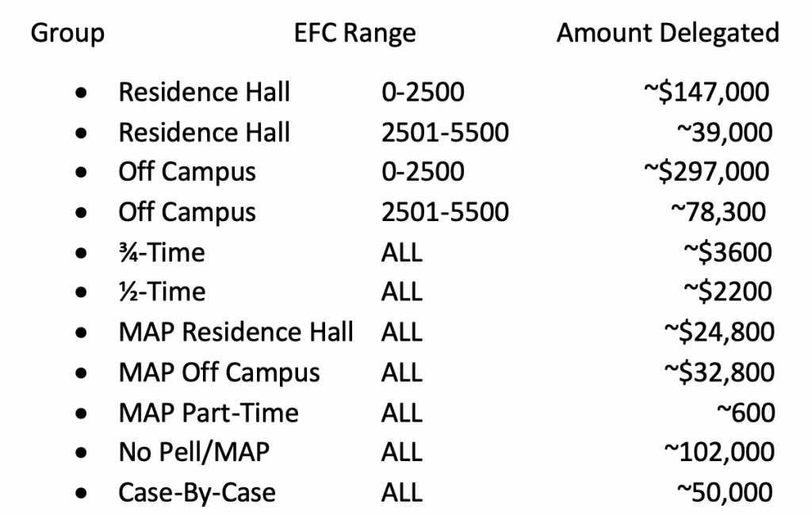This screenshot has width=812, height=515.
Task: Click the ~$2200 amount
Action: [728, 292]
